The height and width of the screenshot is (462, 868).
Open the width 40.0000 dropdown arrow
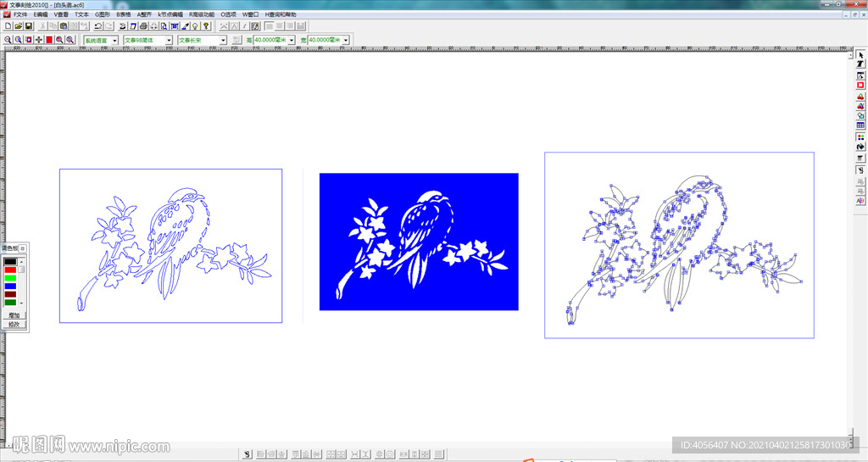point(346,41)
